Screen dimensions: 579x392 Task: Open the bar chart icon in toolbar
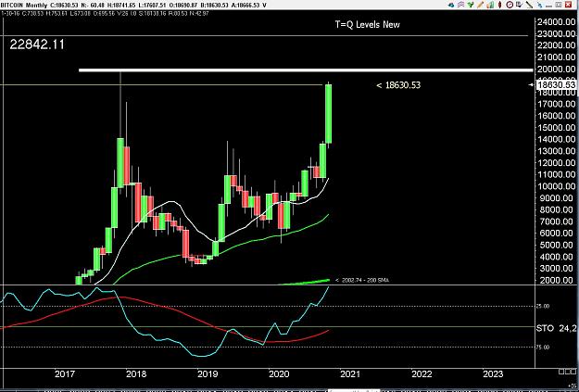490,5
